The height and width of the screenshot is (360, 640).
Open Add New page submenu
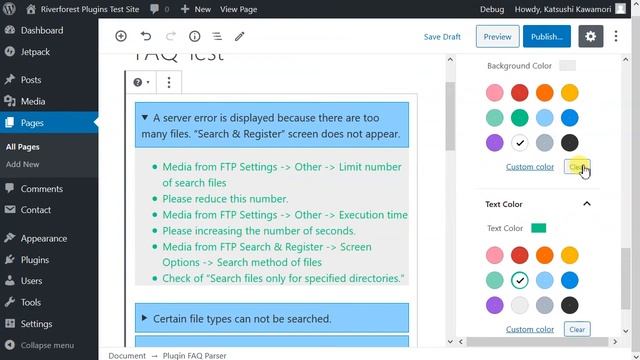coord(22,164)
